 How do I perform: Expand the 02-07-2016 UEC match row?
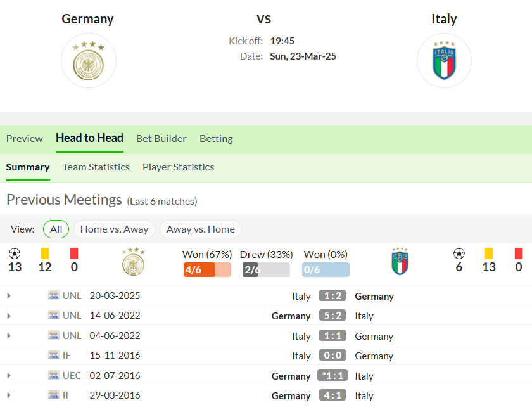tap(9, 376)
